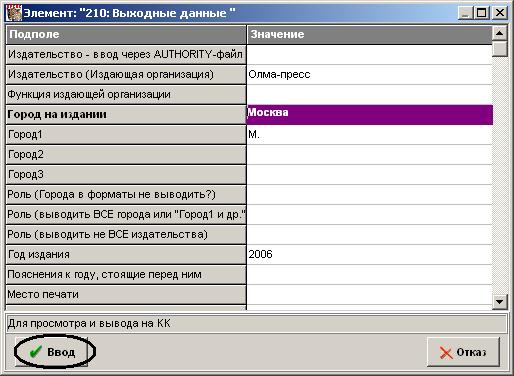This screenshot has height=376, width=514.
Task: Select the Город3 row label
Action: coord(126,174)
